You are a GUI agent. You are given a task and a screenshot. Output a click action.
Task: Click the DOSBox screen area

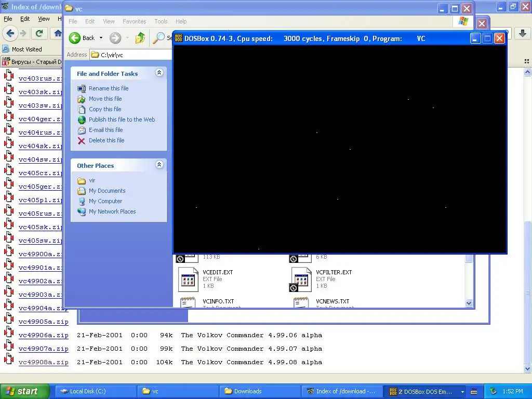click(x=340, y=149)
